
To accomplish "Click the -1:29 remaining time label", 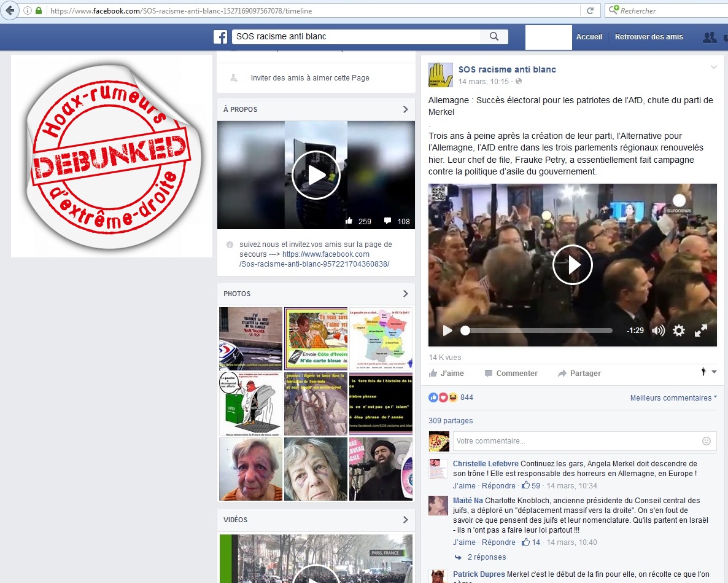I will (x=635, y=331).
